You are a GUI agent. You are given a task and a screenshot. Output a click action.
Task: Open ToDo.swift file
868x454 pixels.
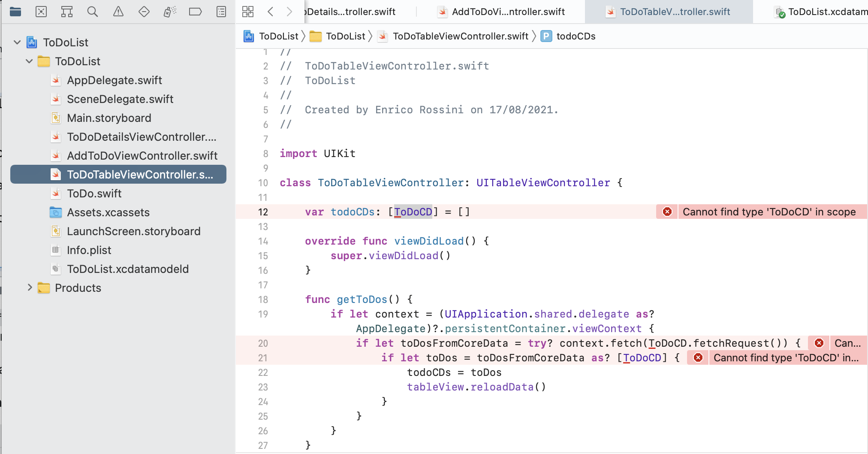pyautogui.click(x=94, y=194)
